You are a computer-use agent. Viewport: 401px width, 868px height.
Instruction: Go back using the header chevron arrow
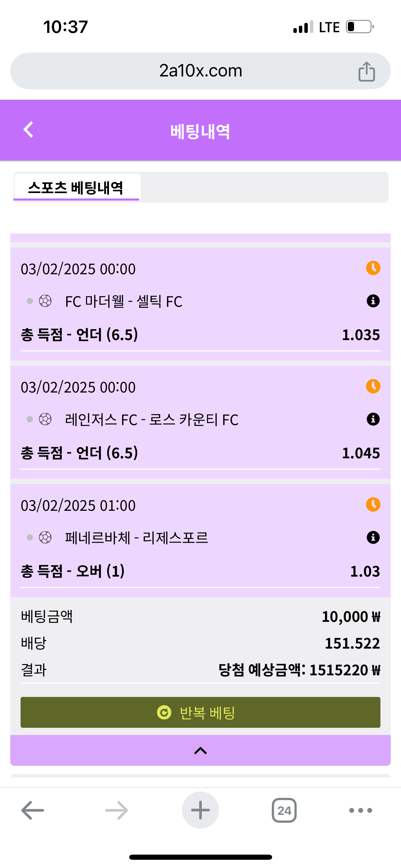(28, 130)
